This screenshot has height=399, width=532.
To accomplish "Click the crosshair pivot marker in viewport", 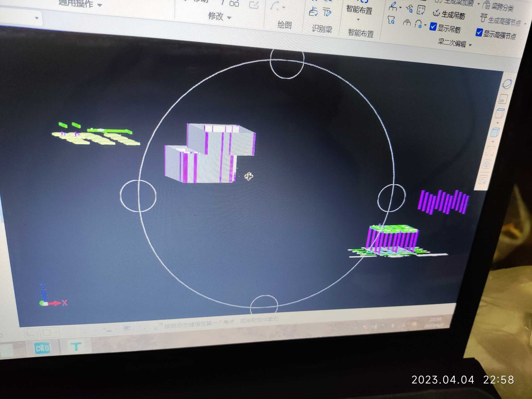I will point(249,176).
